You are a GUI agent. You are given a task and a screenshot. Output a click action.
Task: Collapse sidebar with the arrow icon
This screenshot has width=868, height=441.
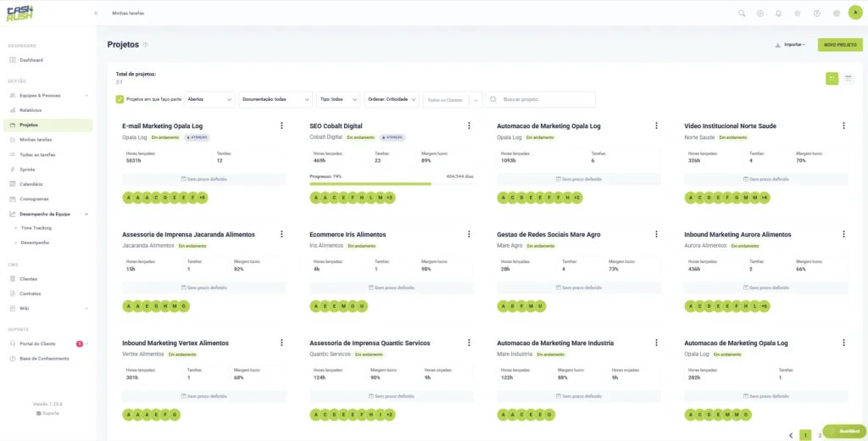pos(97,13)
